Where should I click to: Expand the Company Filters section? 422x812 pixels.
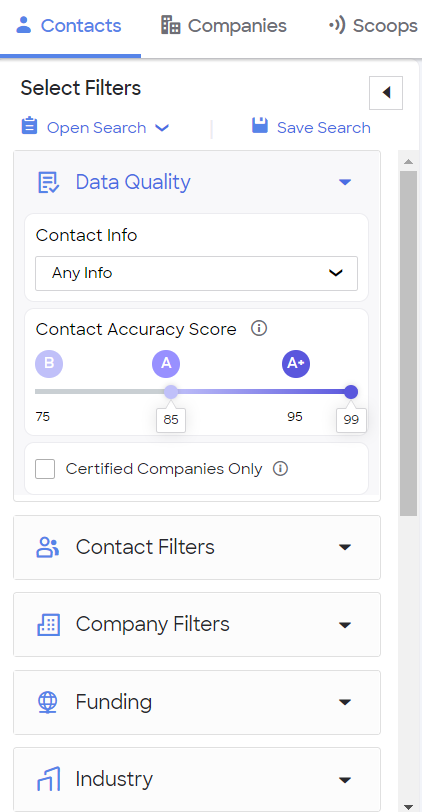pyautogui.click(x=197, y=625)
